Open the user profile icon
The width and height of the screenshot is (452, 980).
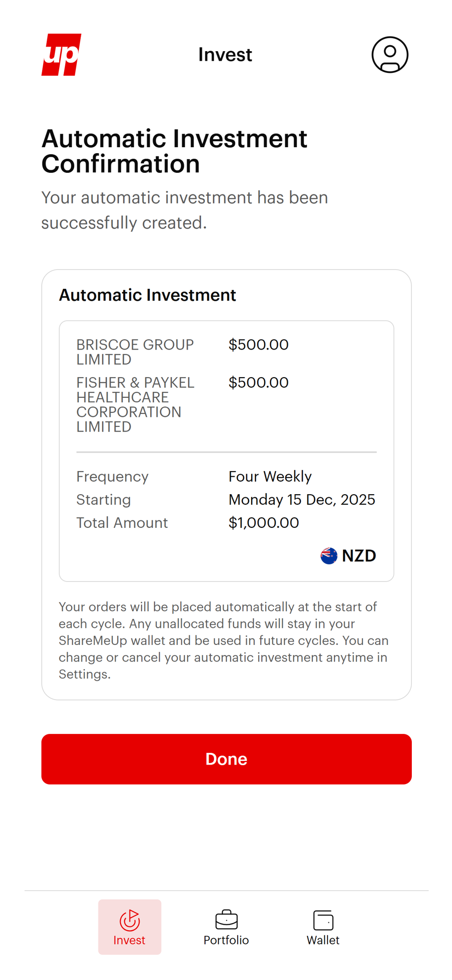390,55
